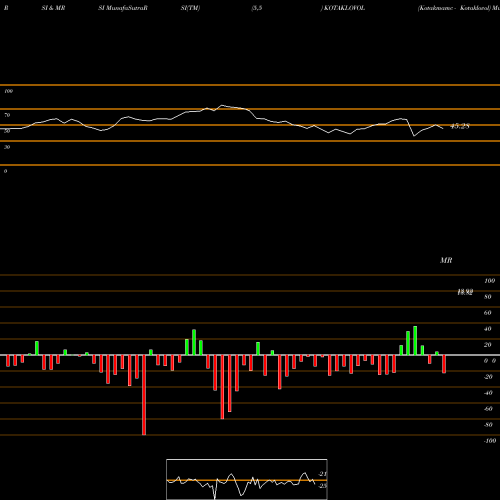Click the RSI value 45.23 label
This screenshot has height=500, width=500.
click(x=460, y=126)
